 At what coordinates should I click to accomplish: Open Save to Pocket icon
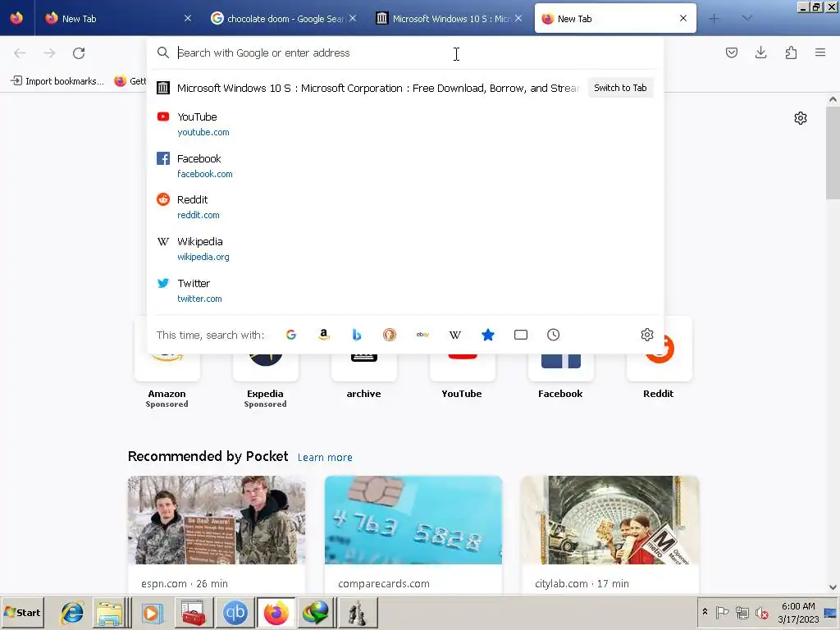pos(731,52)
